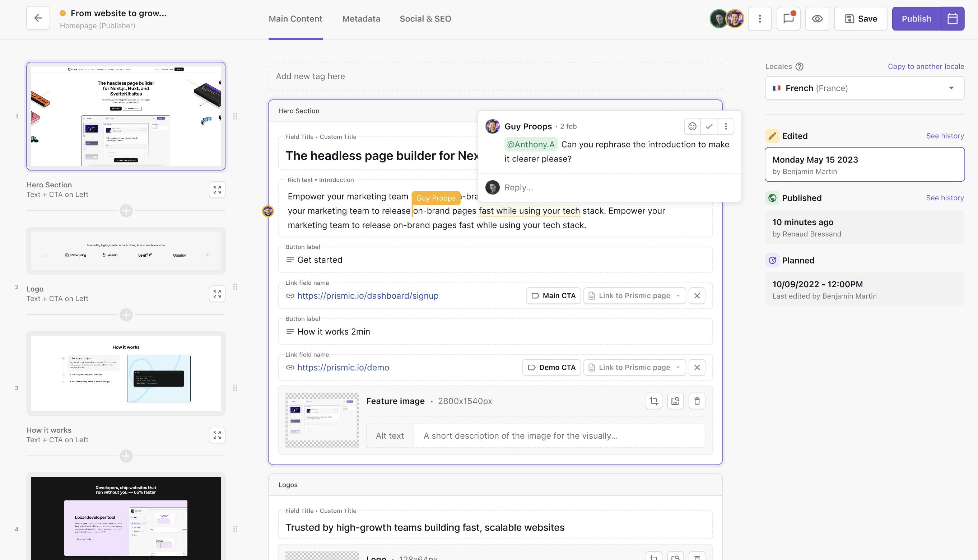
Task: Delete the Feature image
Action: click(x=697, y=401)
